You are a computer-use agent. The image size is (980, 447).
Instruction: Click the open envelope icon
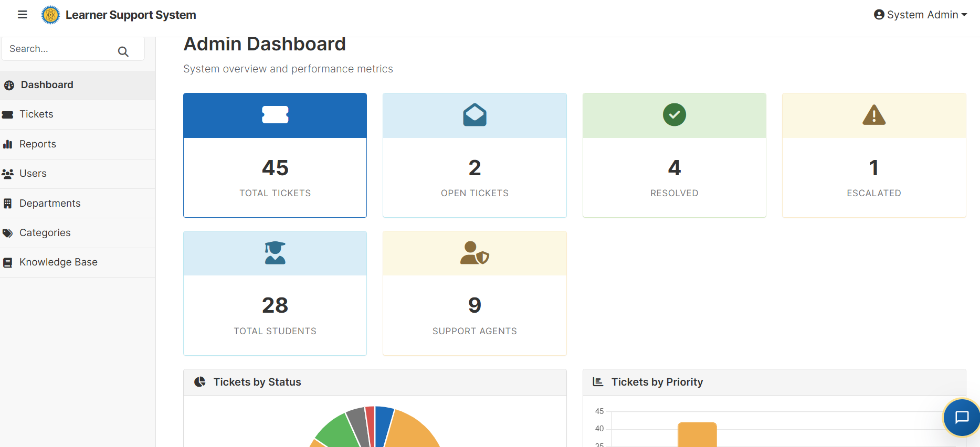[475, 115]
